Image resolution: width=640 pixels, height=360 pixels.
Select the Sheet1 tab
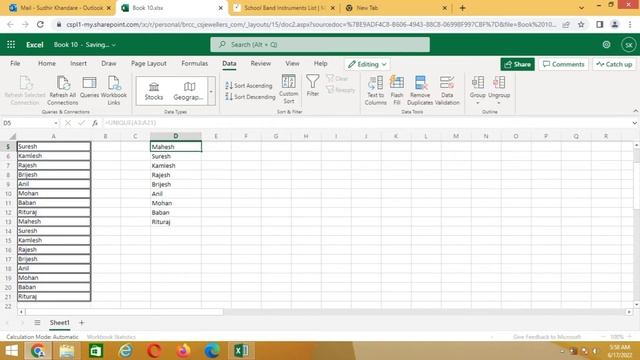(x=60, y=322)
